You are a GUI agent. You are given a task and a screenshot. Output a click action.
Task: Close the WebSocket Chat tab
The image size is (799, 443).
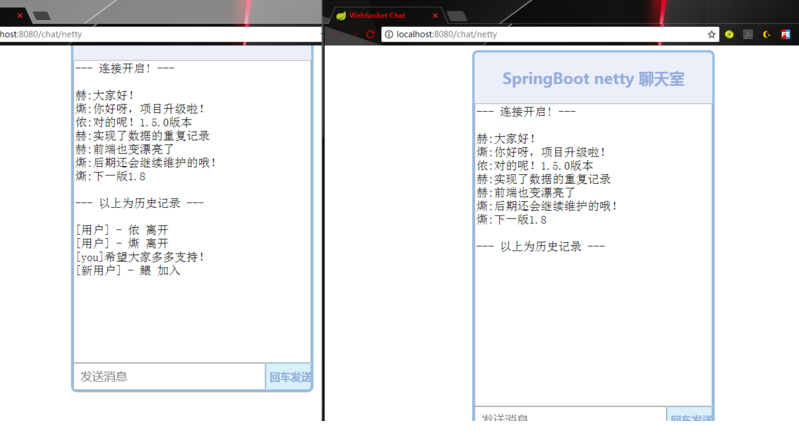[x=435, y=16]
